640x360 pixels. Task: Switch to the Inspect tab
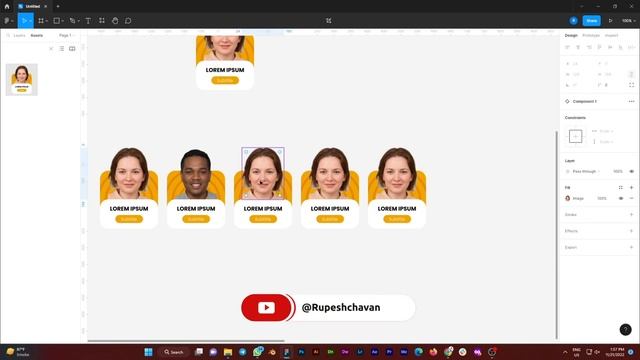(611, 36)
